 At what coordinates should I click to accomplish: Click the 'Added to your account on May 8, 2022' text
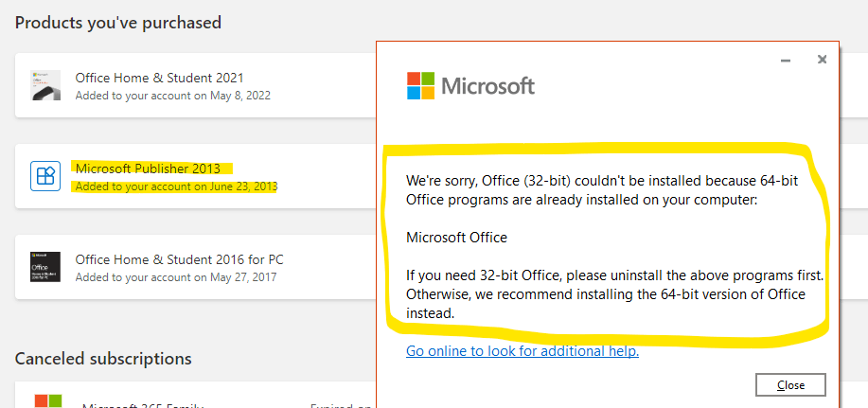[172, 96]
